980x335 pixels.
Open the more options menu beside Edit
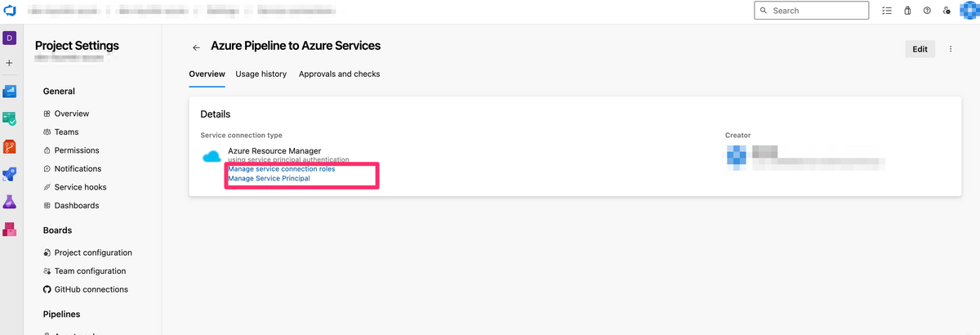coord(951,49)
